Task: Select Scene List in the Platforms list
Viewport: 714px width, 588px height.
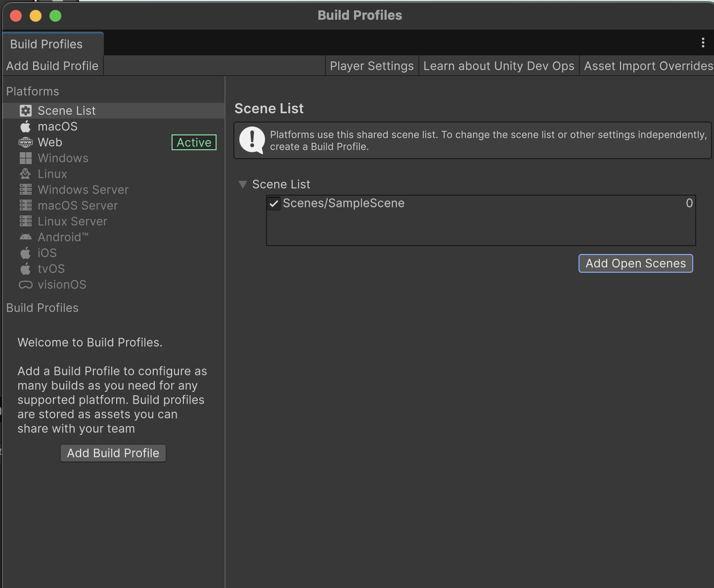Action: (x=114, y=111)
